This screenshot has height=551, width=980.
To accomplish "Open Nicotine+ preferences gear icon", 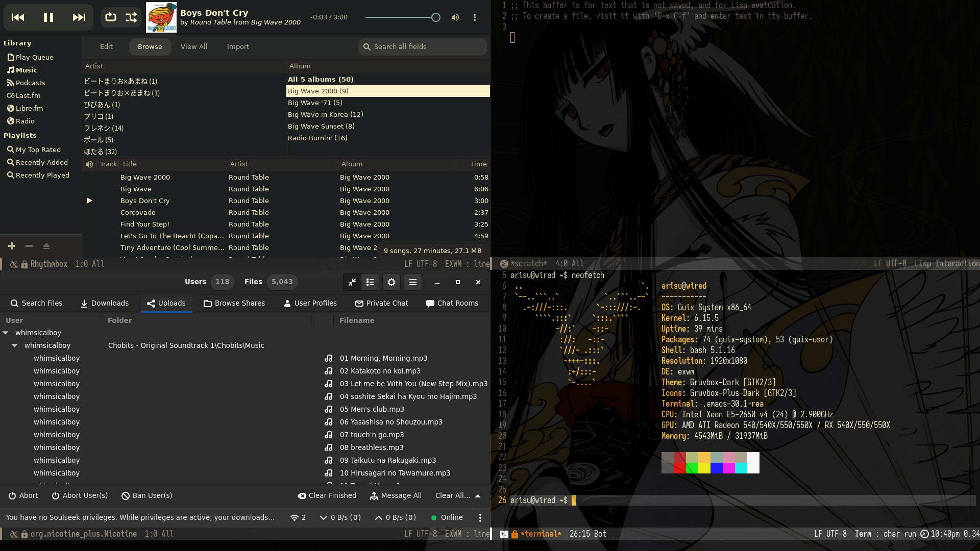I will pos(391,282).
